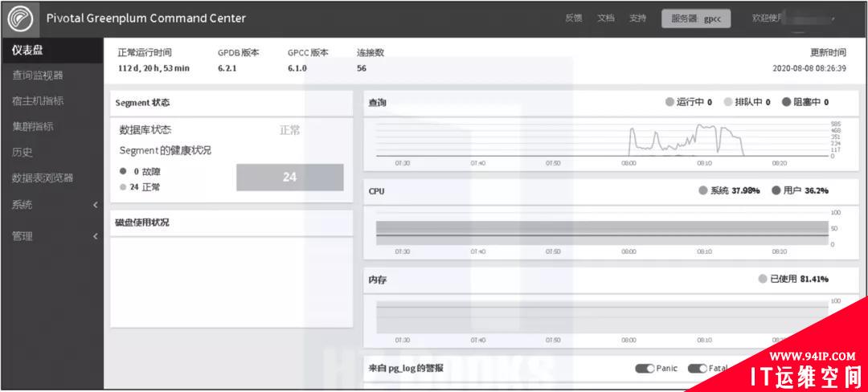Click the 正常 segment status dot
Image resolution: width=868 pixels, height=392 pixels.
(x=123, y=187)
